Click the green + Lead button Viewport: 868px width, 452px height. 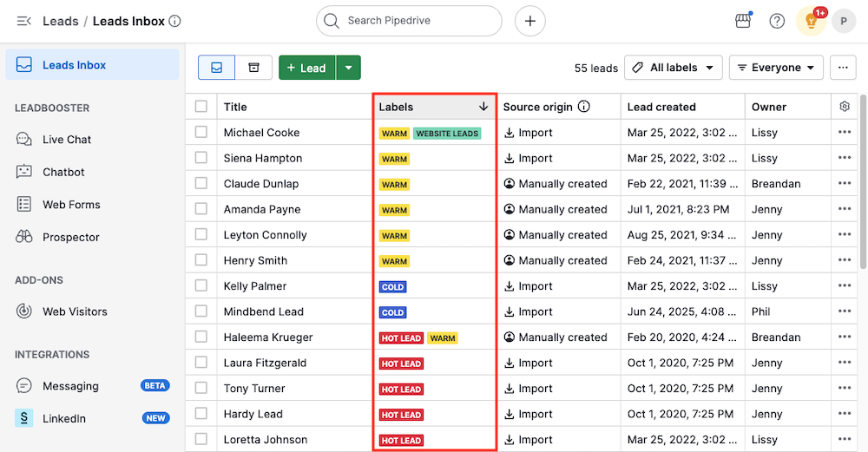click(x=306, y=68)
